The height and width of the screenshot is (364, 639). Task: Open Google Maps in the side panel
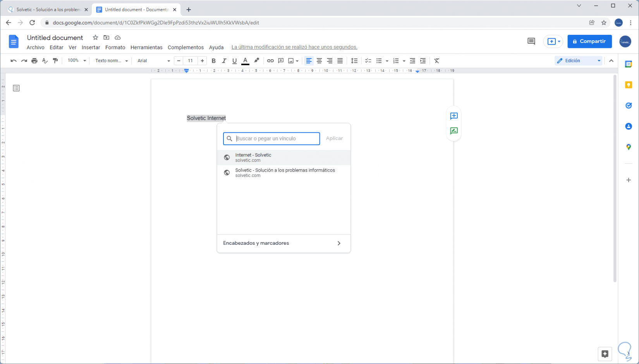click(x=629, y=147)
